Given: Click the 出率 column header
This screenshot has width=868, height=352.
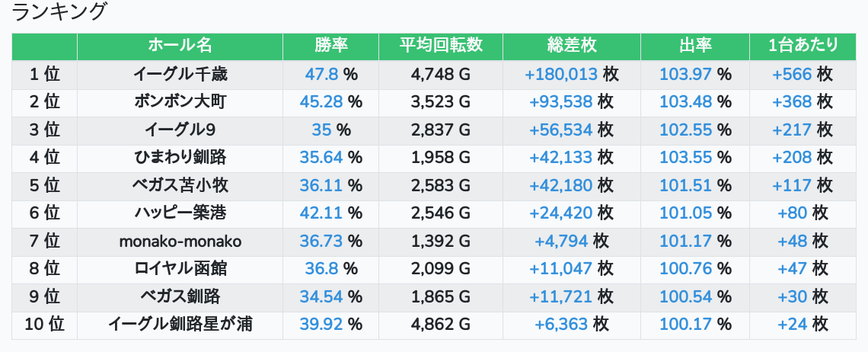Looking at the screenshot, I should coord(694,46).
